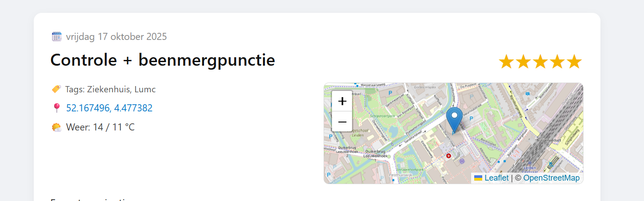
Task: Click the Ukrainian flag in map attribution
Action: (x=478, y=178)
